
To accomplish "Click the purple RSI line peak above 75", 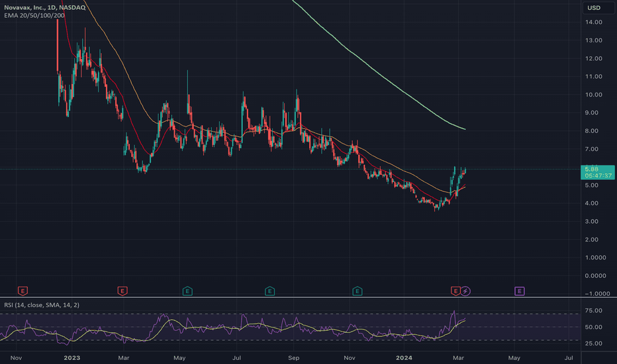I will click(454, 311).
